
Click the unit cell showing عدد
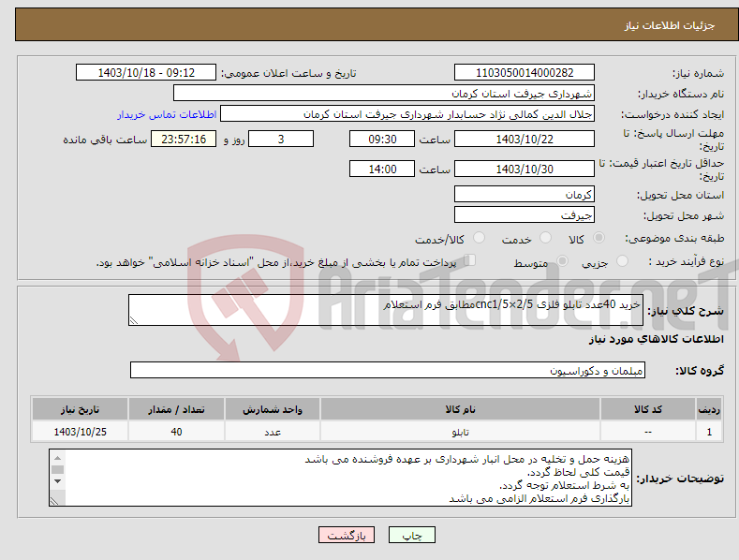click(273, 432)
